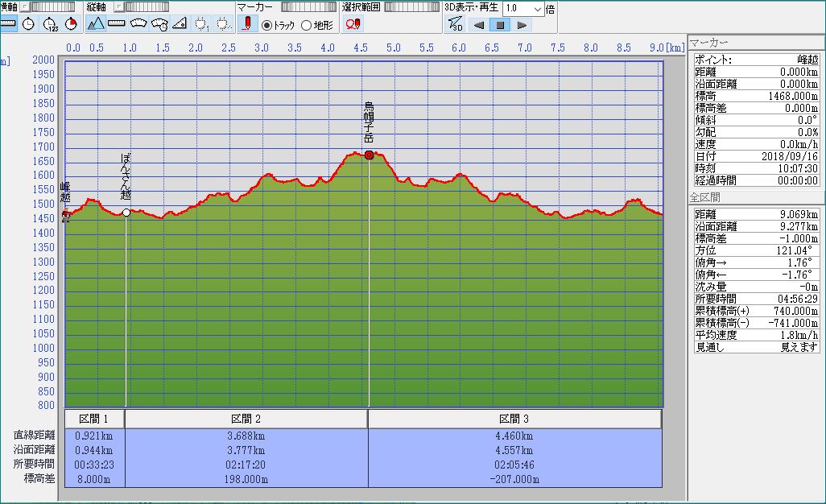Click the selection range zoom marker icon
The height and width of the screenshot is (504, 826).
click(x=353, y=23)
